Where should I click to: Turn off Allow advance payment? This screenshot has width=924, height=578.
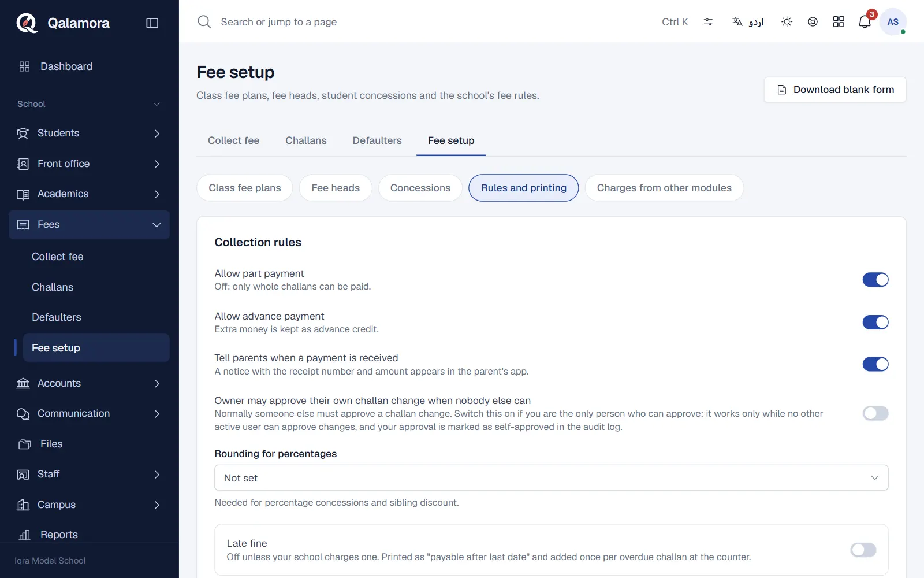[x=875, y=322]
